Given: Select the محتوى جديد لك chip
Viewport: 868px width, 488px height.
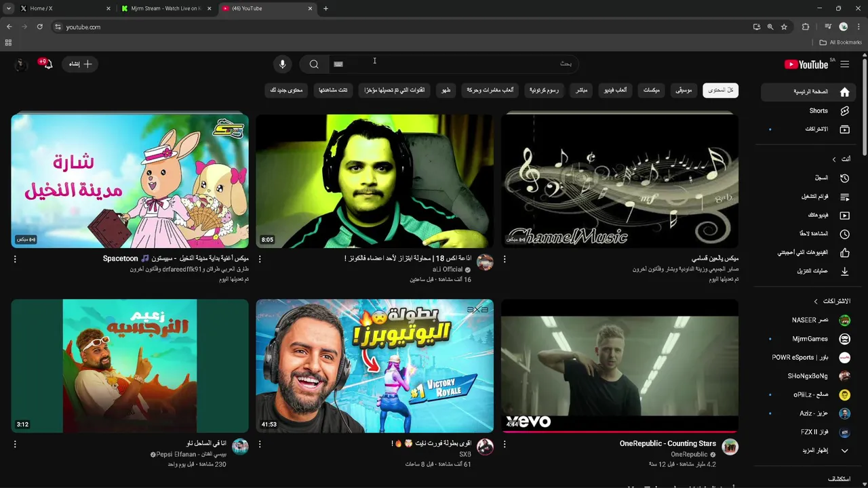Looking at the screenshot, I should (285, 90).
